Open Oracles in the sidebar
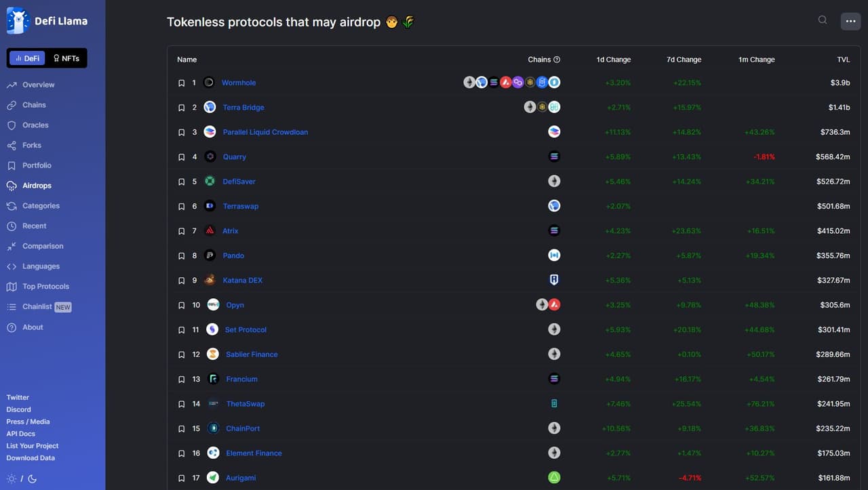The width and height of the screenshot is (868, 490). point(35,125)
